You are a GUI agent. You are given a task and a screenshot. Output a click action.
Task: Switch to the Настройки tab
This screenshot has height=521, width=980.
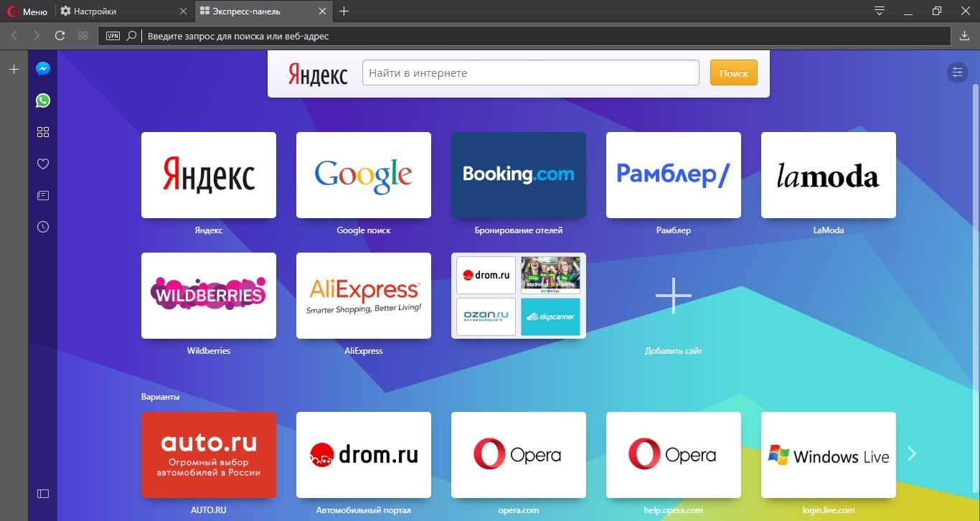coord(123,11)
